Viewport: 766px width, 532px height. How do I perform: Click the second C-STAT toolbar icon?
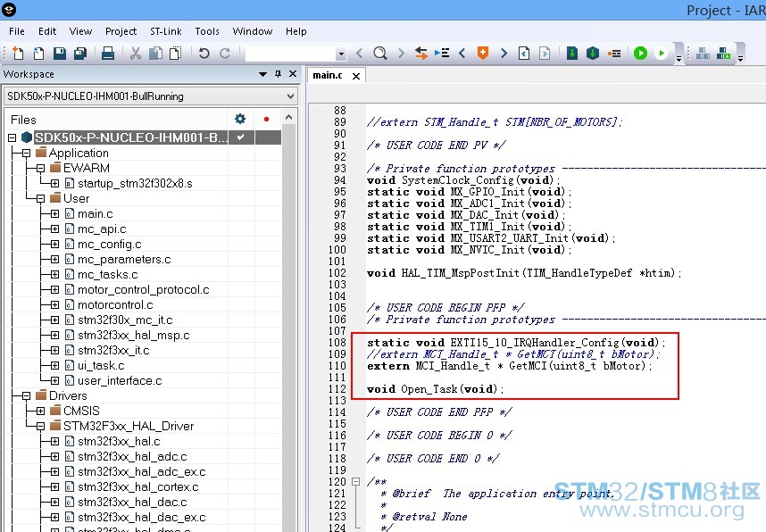coord(723,54)
